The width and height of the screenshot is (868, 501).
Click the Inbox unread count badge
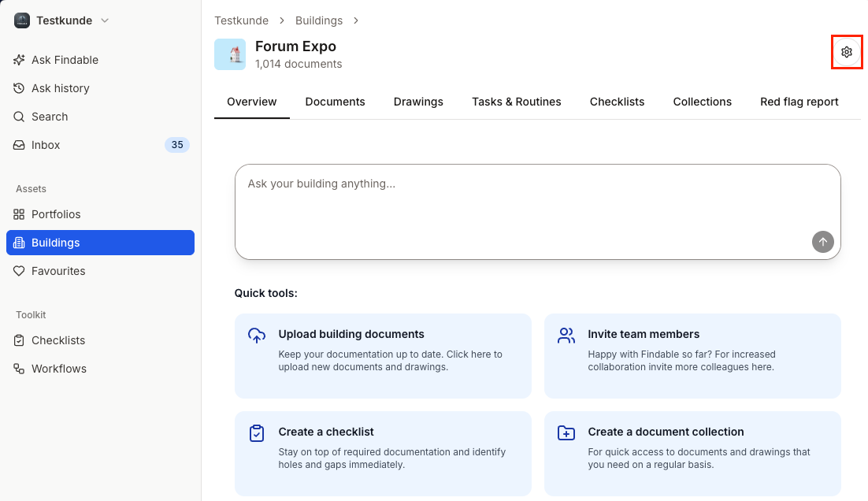pos(176,144)
